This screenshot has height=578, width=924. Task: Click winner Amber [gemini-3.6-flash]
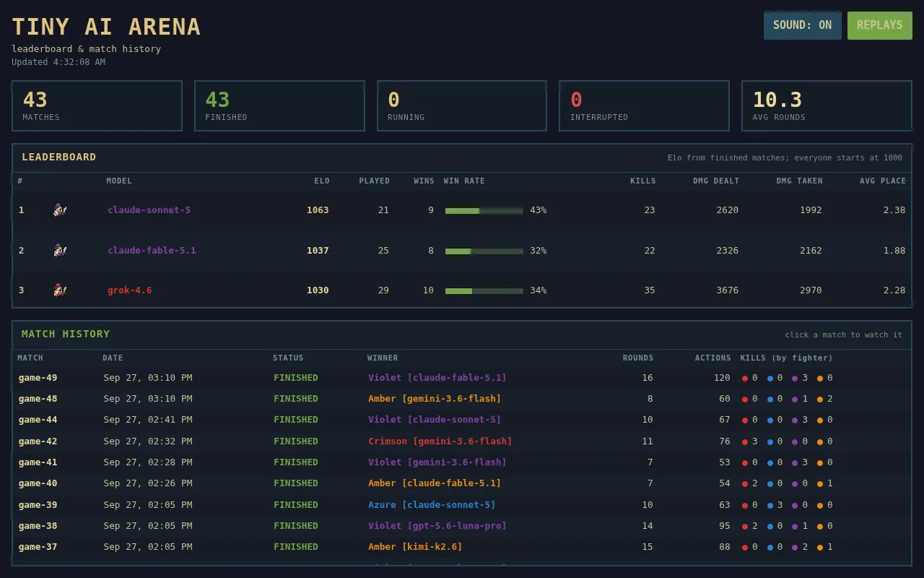(435, 399)
